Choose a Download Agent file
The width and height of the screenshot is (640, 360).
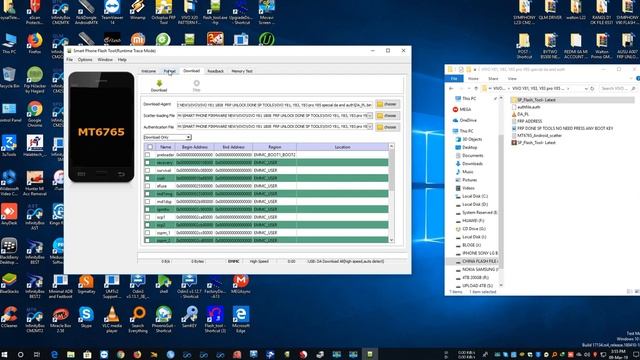pos(387,104)
